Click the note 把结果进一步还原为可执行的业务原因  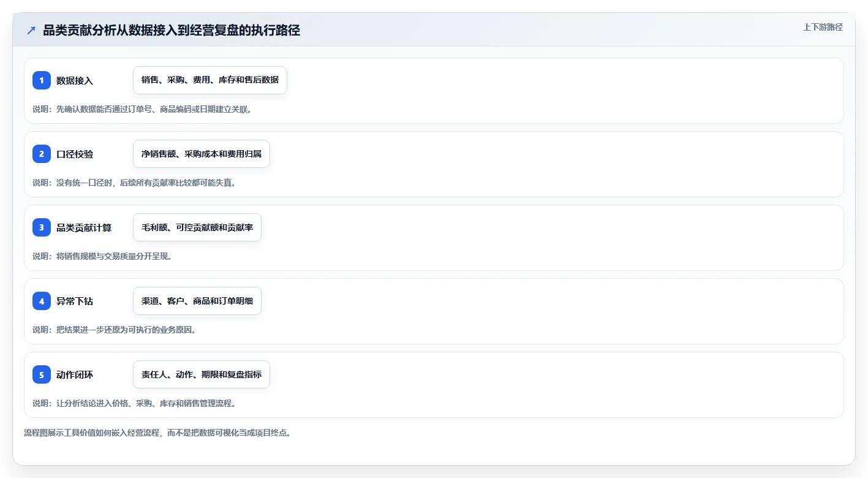[x=114, y=330]
